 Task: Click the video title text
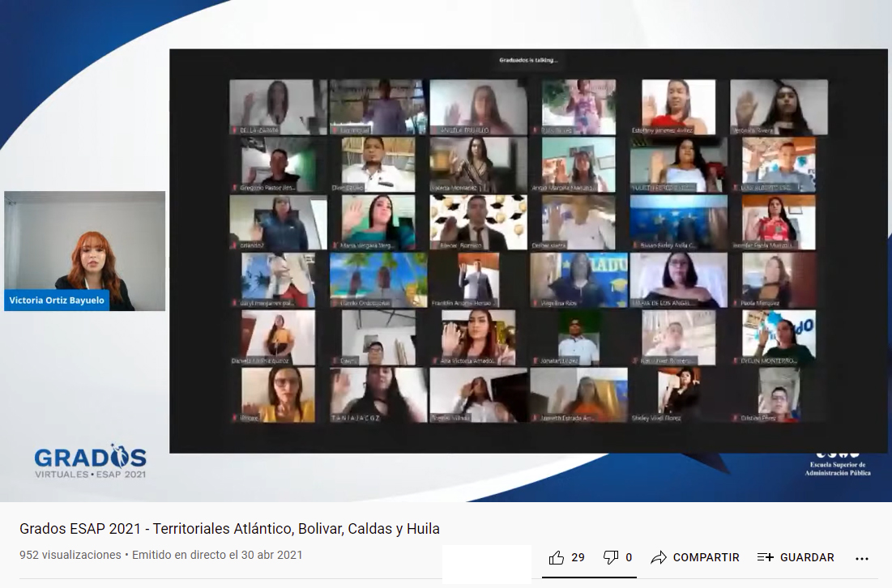click(x=229, y=529)
